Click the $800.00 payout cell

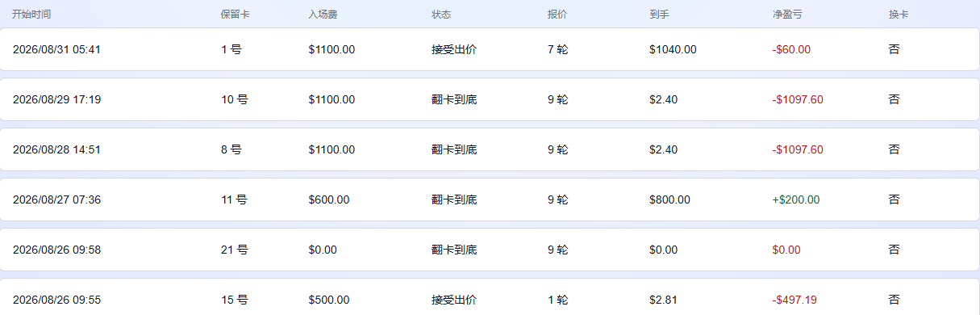point(669,199)
